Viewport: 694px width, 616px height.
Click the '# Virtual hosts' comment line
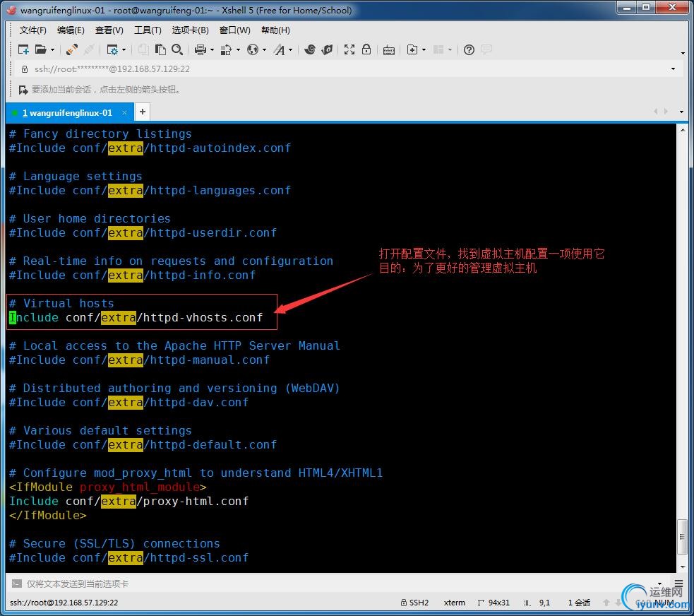(61, 303)
